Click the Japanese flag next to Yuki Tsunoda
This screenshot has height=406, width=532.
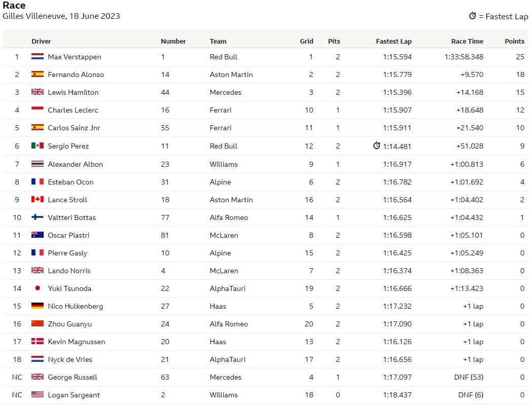tap(38, 288)
